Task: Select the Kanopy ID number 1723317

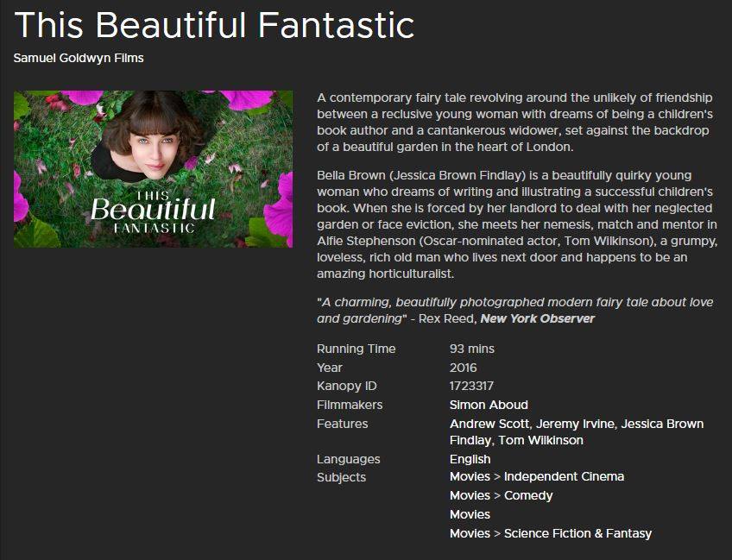Action: click(x=471, y=386)
